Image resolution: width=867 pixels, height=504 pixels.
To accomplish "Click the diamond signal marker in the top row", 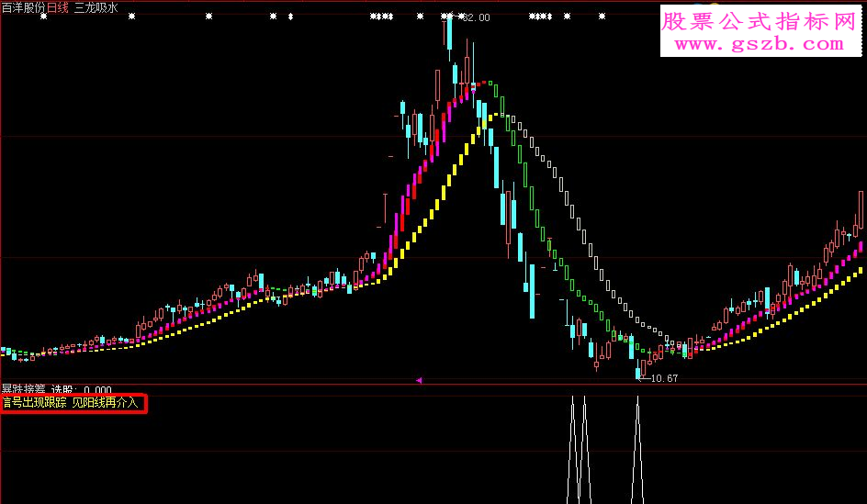I will [x=291, y=17].
